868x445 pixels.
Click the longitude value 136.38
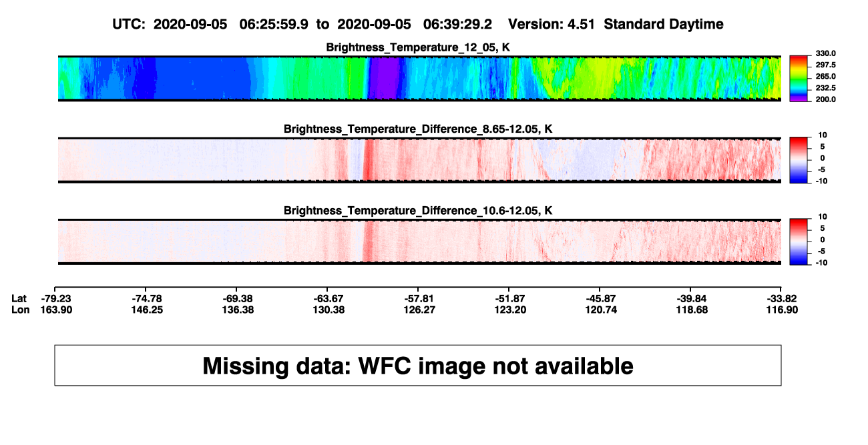pyautogui.click(x=238, y=310)
